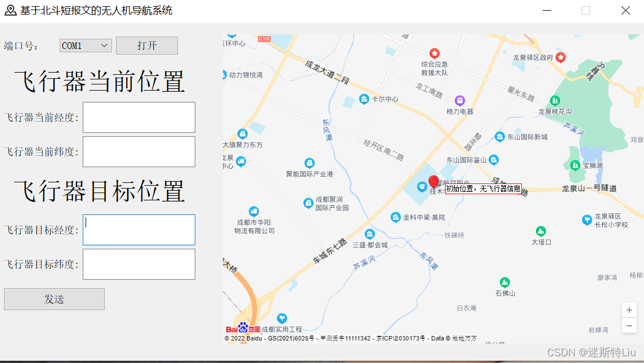
Task: Click the 廖家湾 place label
Action: pyautogui.click(x=607, y=277)
